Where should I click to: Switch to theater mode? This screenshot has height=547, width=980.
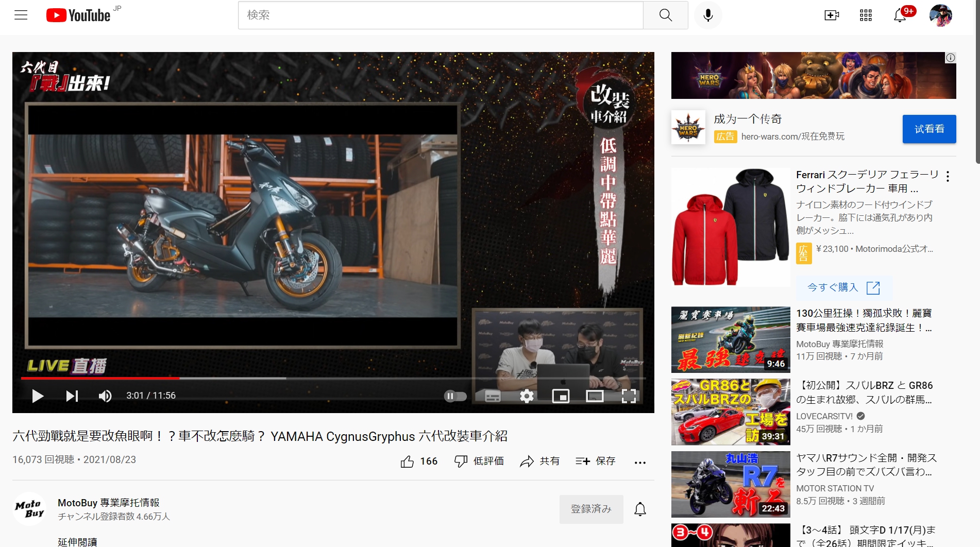click(595, 396)
